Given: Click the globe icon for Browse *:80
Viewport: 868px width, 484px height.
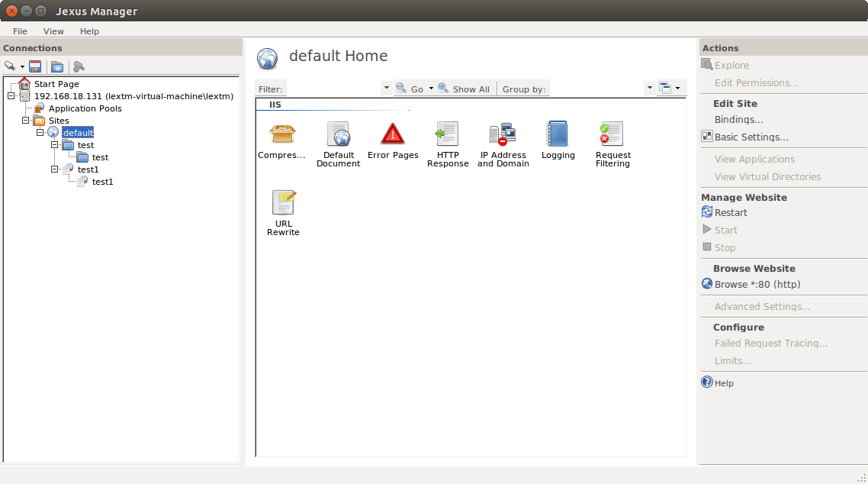Looking at the screenshot, I should point(707,283).
